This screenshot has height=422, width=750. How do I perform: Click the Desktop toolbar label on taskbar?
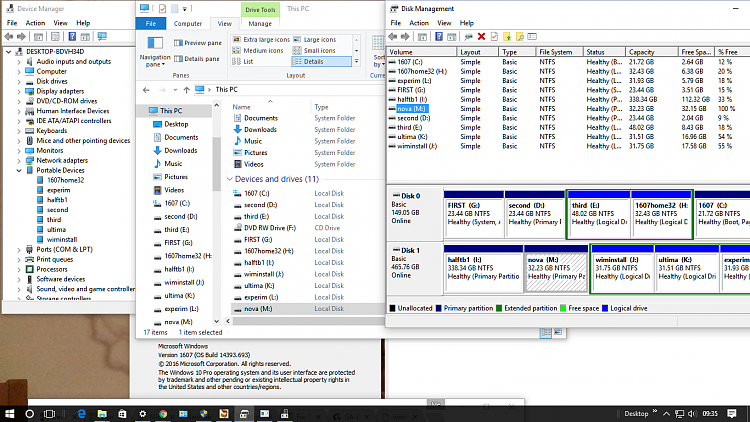click(x=636, y=413)
